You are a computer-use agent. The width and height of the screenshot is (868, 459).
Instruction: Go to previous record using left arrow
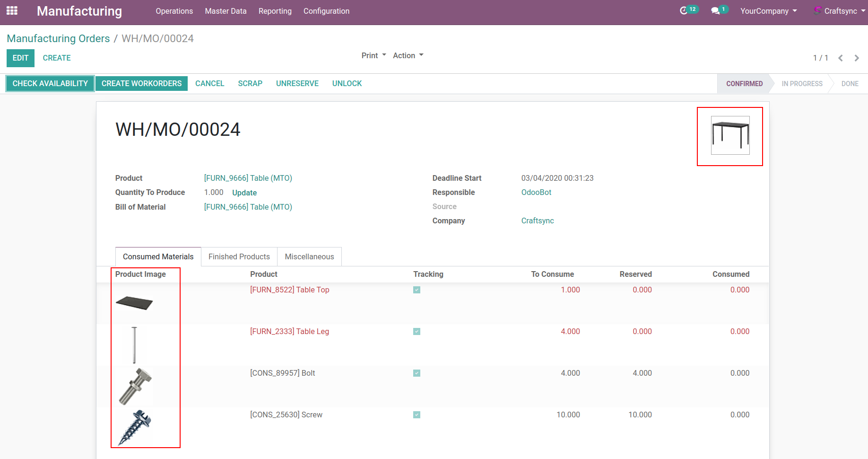pyautogui.click(x=841, y=58)
